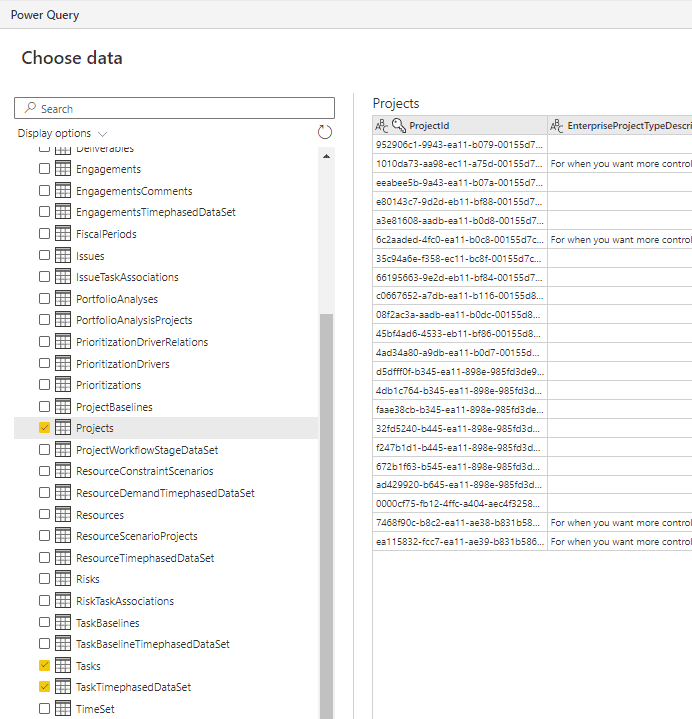Screen dimensions: 692x719
Task: Click text type icon of EnterpriseProjectTypeDescription column
Action: 556,125
